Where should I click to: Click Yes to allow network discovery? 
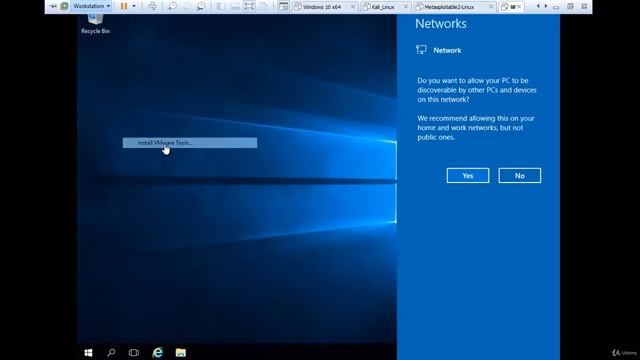pyautogui.click(x=468, y=176)
